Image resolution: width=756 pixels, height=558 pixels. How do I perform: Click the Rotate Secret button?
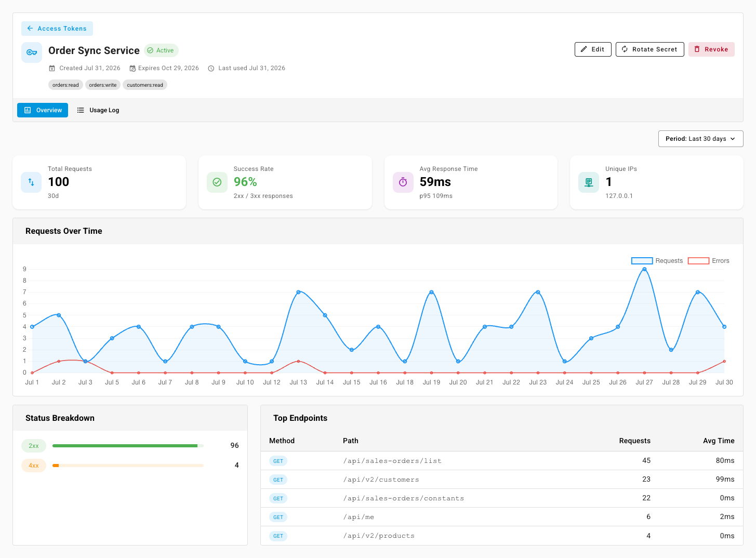pos(650,49)
